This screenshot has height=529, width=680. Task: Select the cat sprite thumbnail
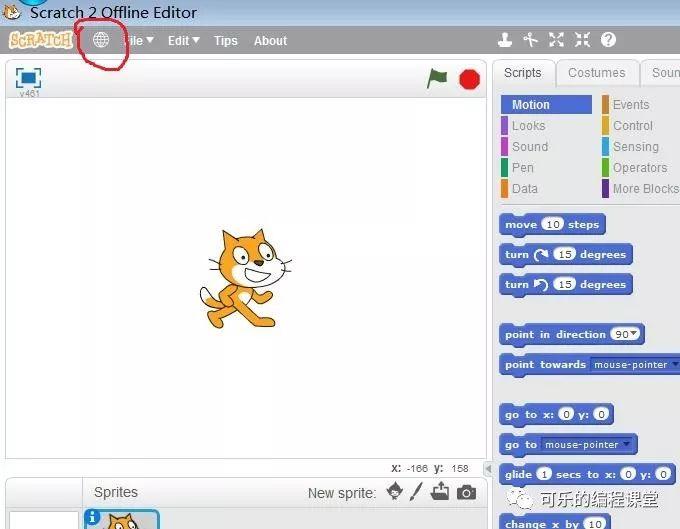122,519
